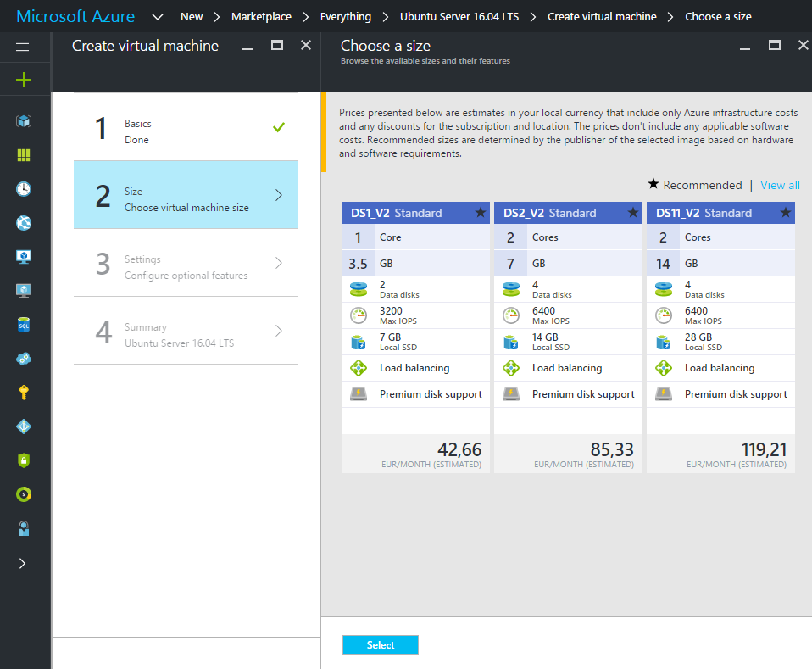Screen dimensions: 812x669
Task: Open the yellow key Subscriptions icon
Action: point(23,393)
